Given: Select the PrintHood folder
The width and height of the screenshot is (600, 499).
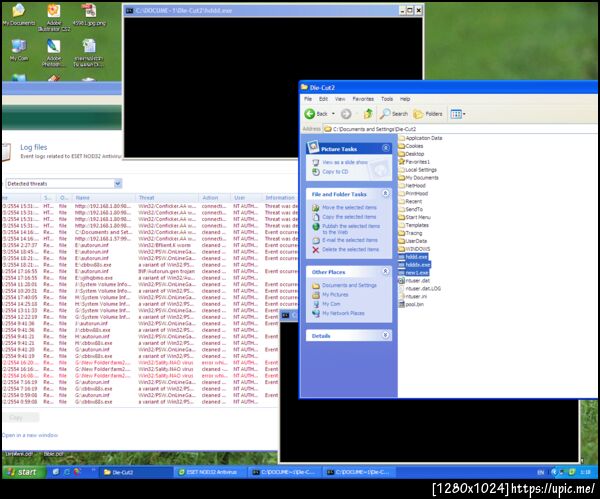Looking at the screenshot, I should click(413, 194).
